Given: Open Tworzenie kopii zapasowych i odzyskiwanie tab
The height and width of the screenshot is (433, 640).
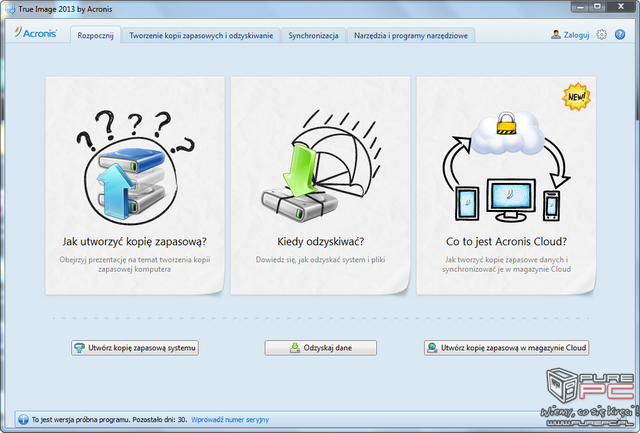Looking at the screenshot, I should tap(201, 36).
